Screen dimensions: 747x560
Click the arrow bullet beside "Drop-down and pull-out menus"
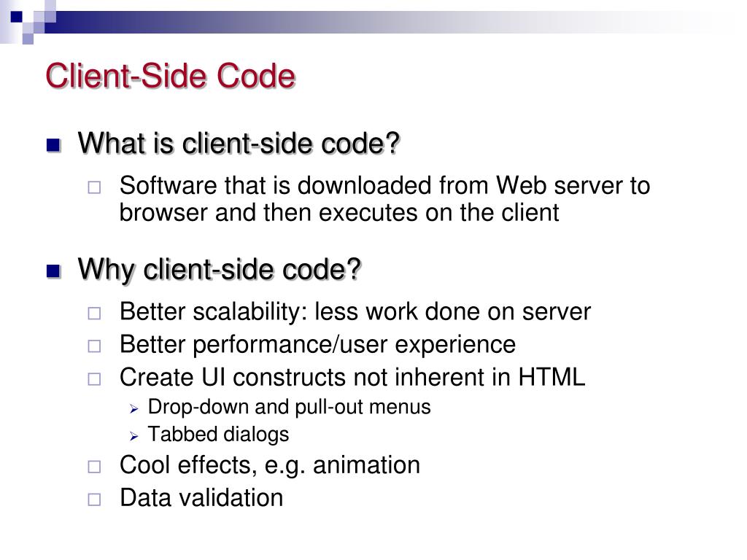(134, 408)
